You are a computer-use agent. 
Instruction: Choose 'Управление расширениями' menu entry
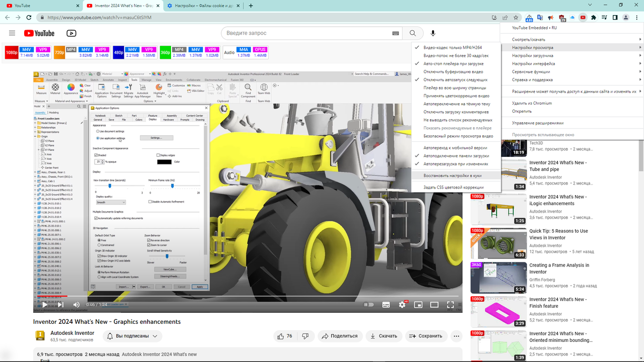click(572, 123)
